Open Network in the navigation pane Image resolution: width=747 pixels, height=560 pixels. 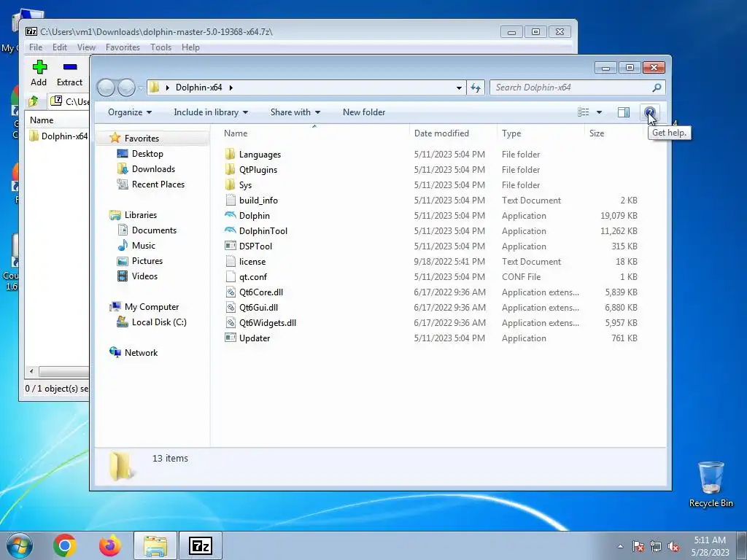(141, 352)
